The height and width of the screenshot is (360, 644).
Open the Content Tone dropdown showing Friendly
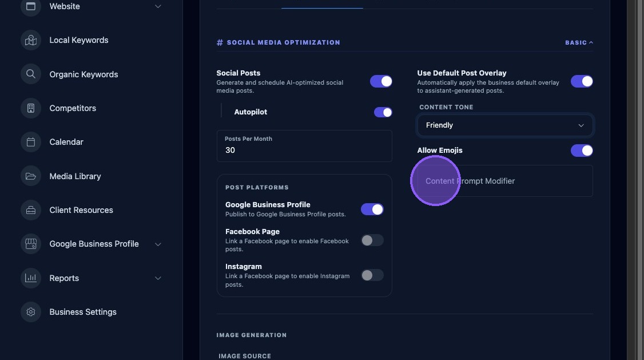[x=505, y=125]
